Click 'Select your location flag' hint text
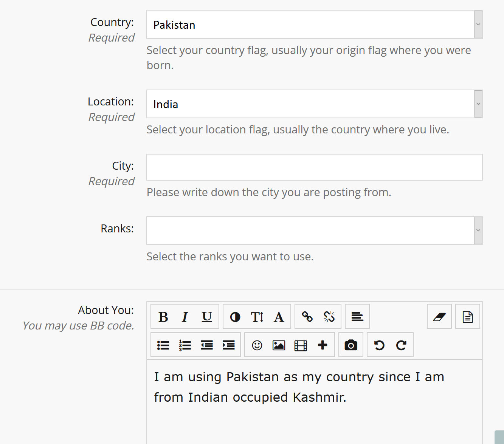This screenshot has height=444, width=504. 298,130
